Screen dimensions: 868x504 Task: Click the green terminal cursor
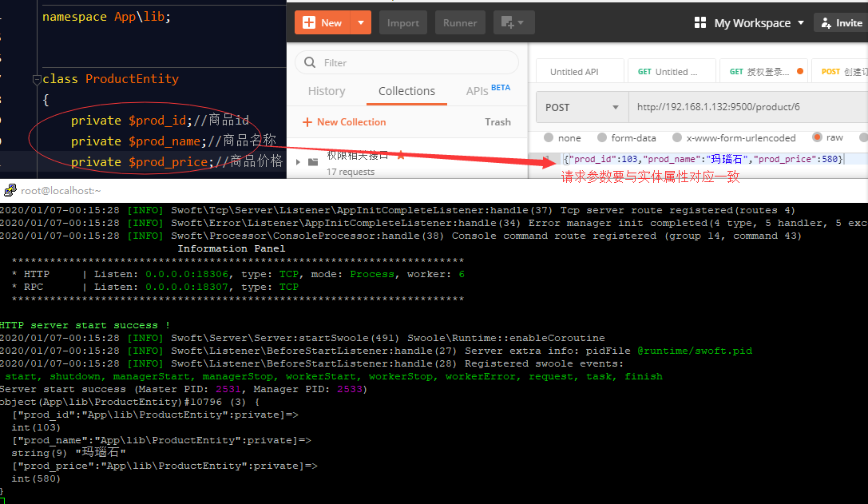pyautogui.click(x=2, y=502)
